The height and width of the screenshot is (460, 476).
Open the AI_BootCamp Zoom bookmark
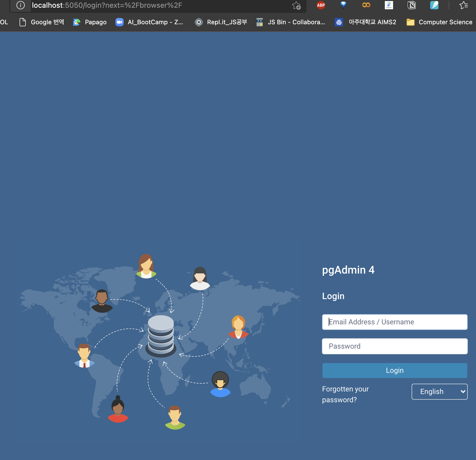(149, 22)
